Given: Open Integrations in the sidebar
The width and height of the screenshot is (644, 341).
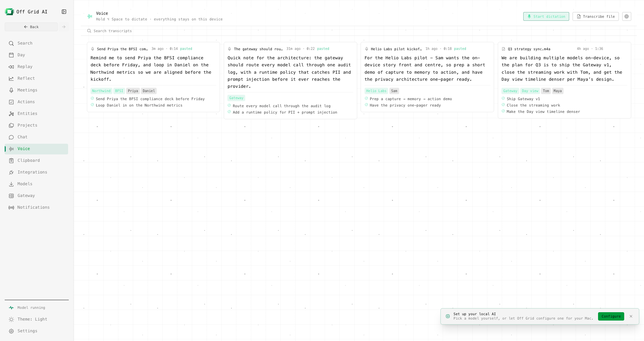Looking at the screenshot, I should coord(36,172).
